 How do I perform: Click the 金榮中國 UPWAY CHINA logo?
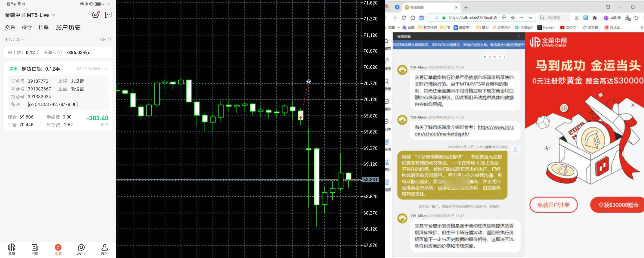(x=548, y=42)
